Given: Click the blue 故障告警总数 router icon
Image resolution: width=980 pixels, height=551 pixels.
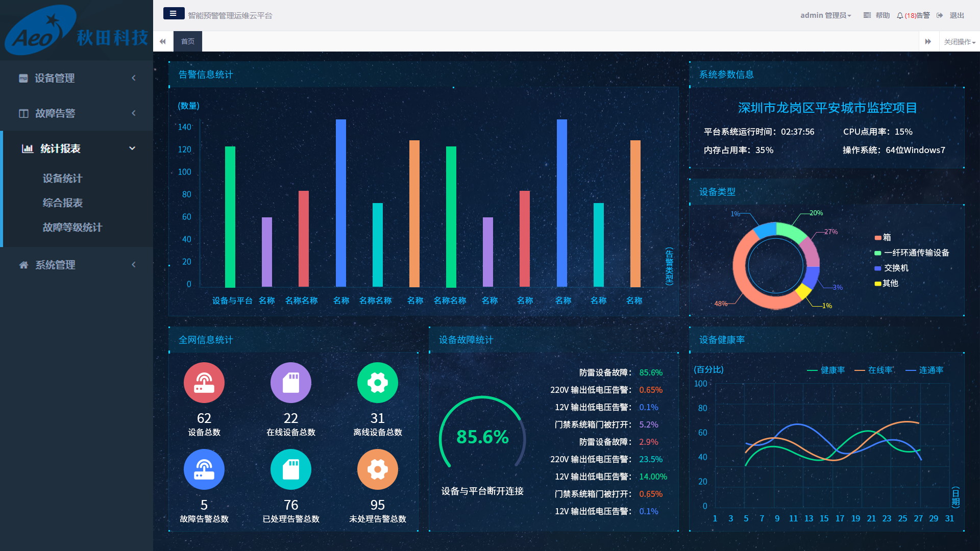Looking at the screenshot, I should 204,469.
